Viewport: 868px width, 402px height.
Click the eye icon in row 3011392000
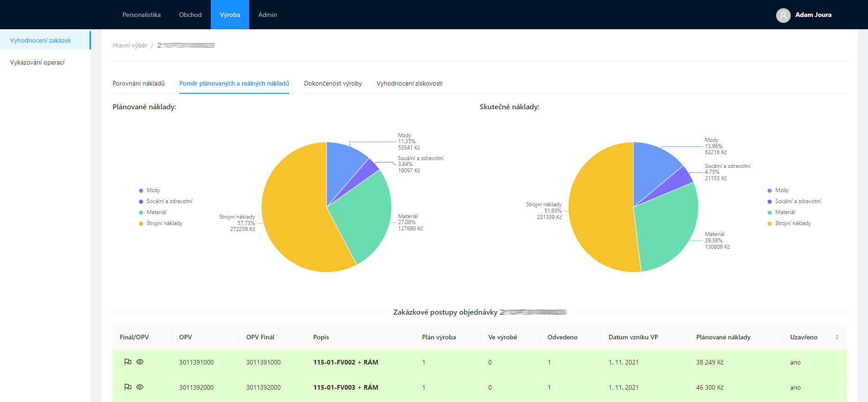(x=140, y=387)
